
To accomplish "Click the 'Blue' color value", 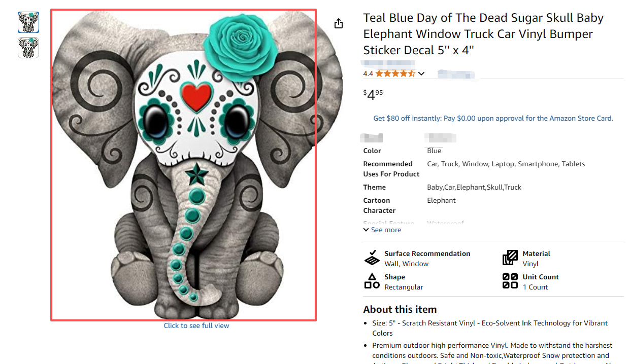I will pyautogui.click(x=434, y=151).
